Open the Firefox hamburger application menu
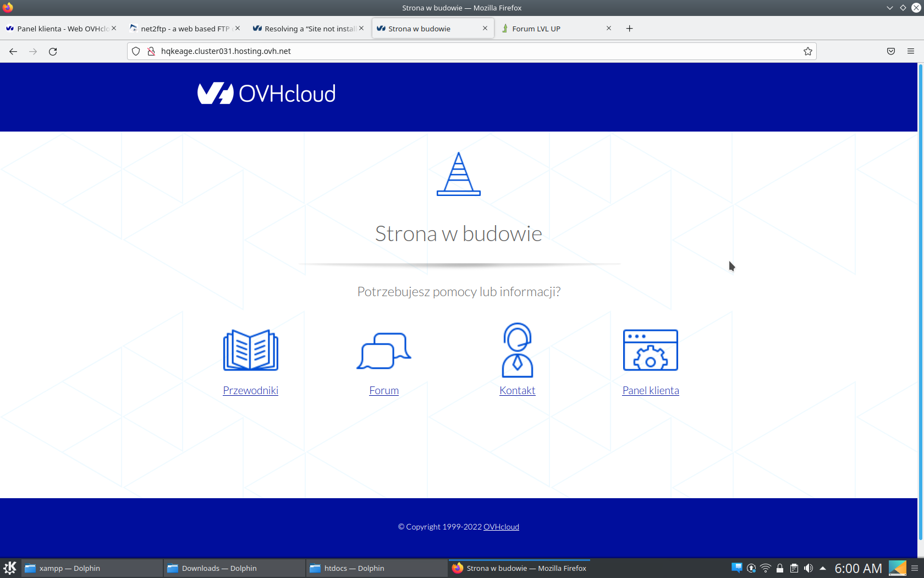Screen dimensions: 924x578 (911, 51)
